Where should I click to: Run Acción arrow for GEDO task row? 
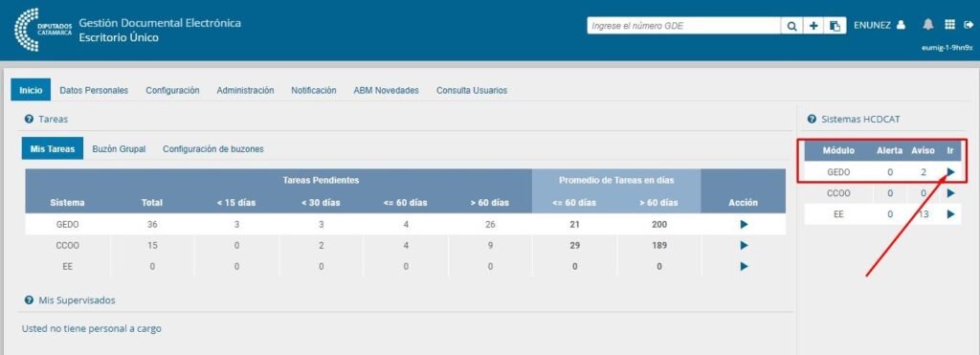click(744, 224)
